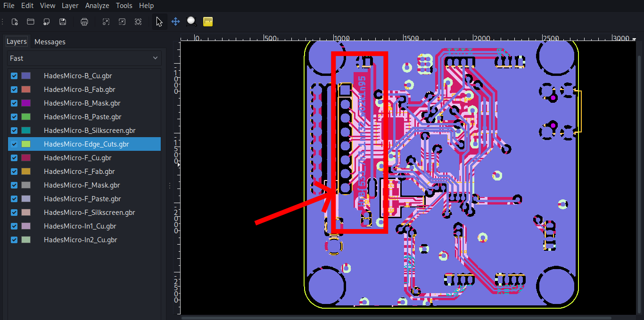Select the magnifier Zoom tool

point(191,22)
